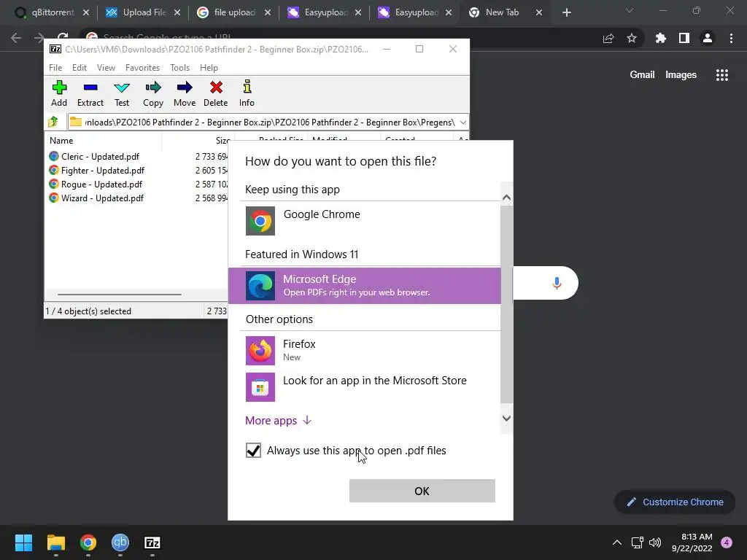The width and height of the screenshot is (747, 560).
Task: Open qBittorrent from the taskbar
Action: tap(120, 542)
